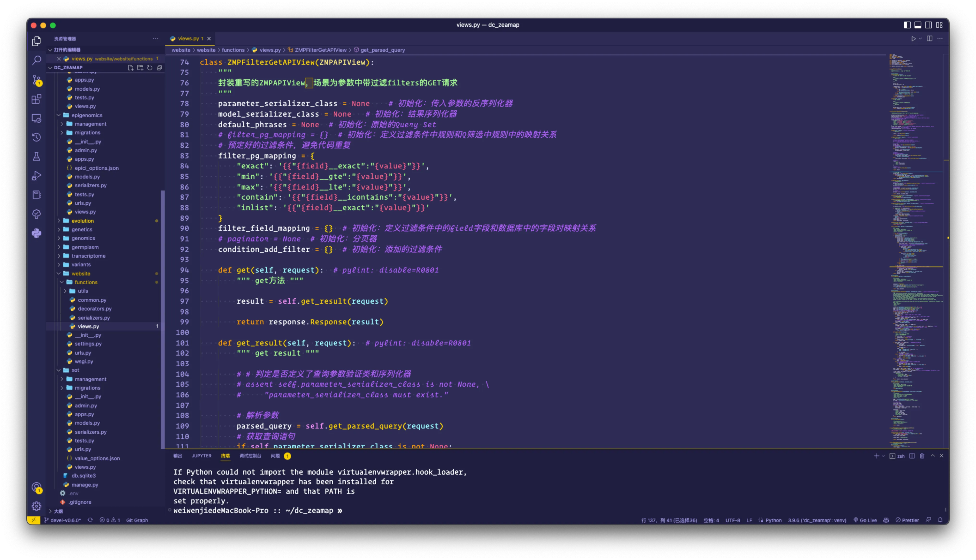The width and height of the screenshot is (976, 560).
Task: Click the Go Live status bar button
Action: pos(865,520)
